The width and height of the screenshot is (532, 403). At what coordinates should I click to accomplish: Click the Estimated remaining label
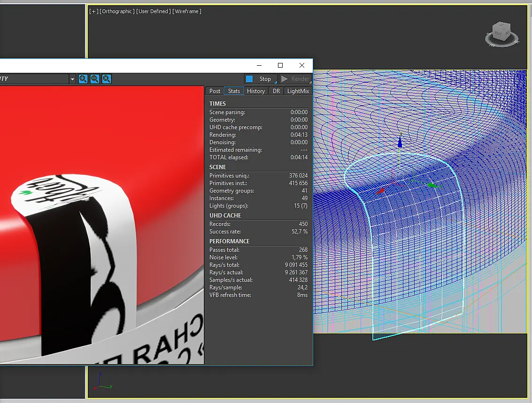click(x=235, y=150)
